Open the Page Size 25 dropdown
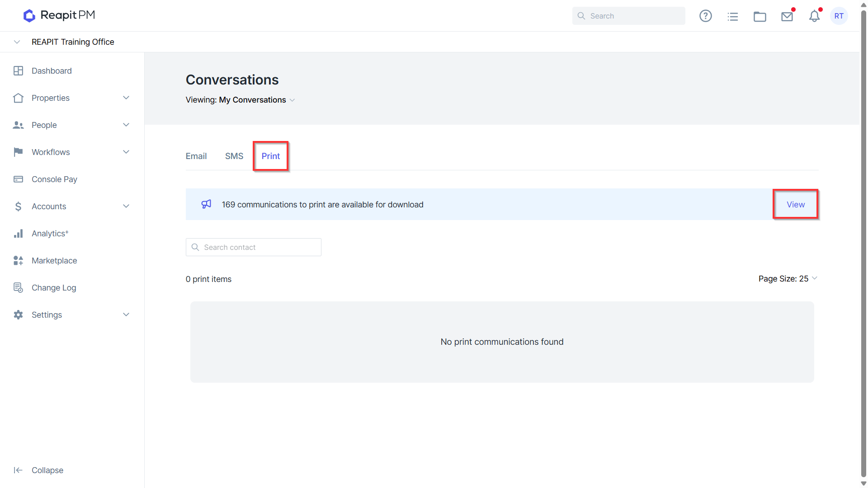 pyautogui.click(x=788, y=279)
